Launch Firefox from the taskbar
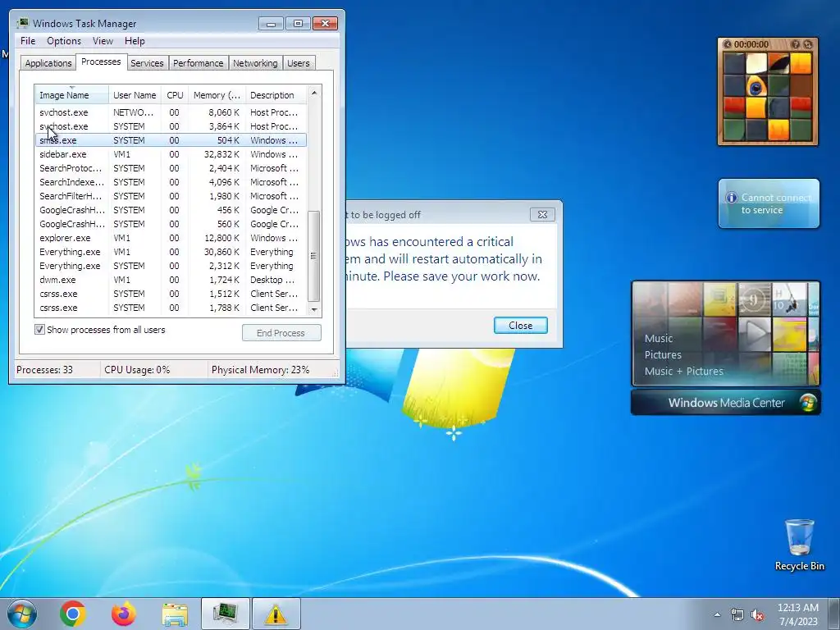The width and height of the screenshot is (840, 630). 124,614
